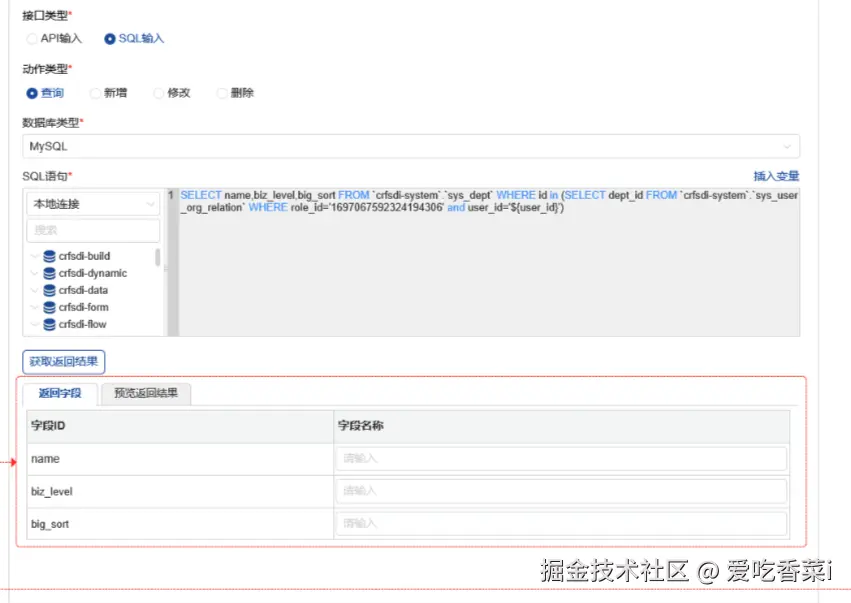Expand the crfsdi-flow tree node
The height and width of the screenshot is (603, 851).
pos(35,325)
